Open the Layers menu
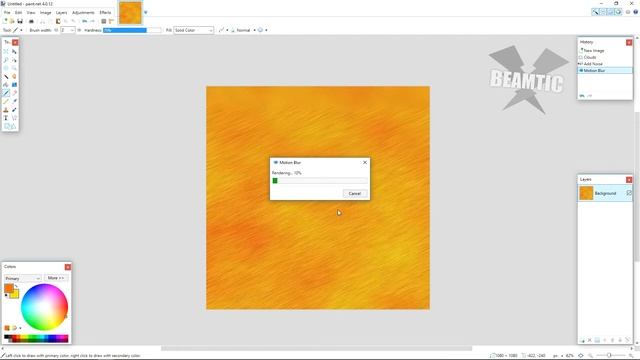This screenshot has width=640, height=360. tap(61, 13)
